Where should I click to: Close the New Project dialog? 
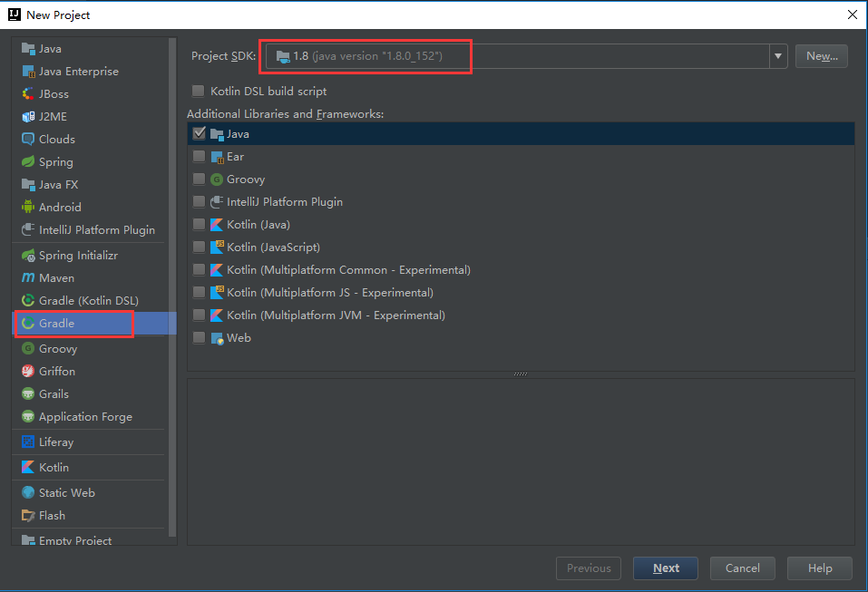pyautogui.click(x=853, y=15)
